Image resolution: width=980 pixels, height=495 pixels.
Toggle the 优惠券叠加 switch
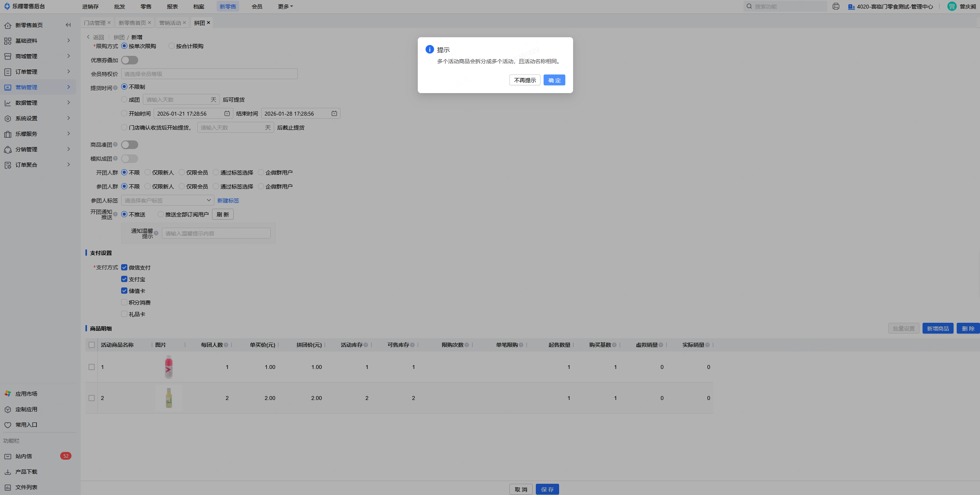point(130,60)
